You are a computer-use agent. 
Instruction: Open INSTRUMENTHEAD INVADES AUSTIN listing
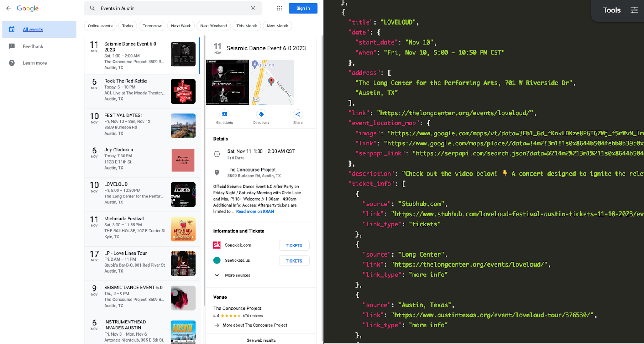142,330
